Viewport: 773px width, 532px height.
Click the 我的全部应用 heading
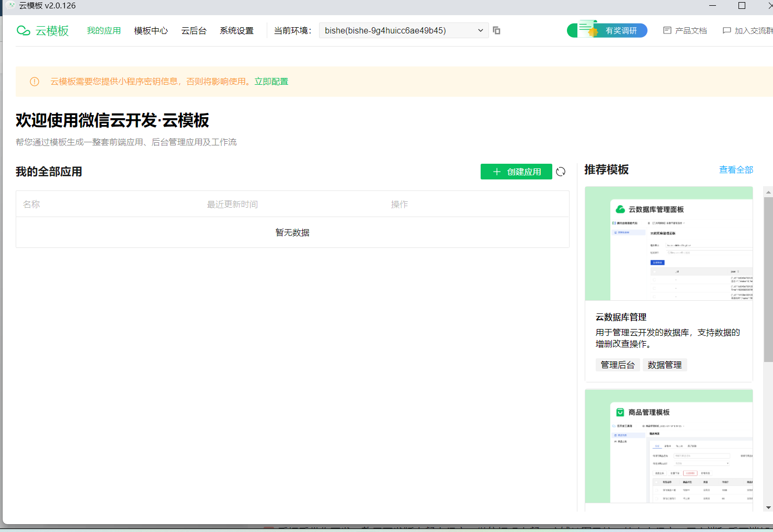coord(49,172)
